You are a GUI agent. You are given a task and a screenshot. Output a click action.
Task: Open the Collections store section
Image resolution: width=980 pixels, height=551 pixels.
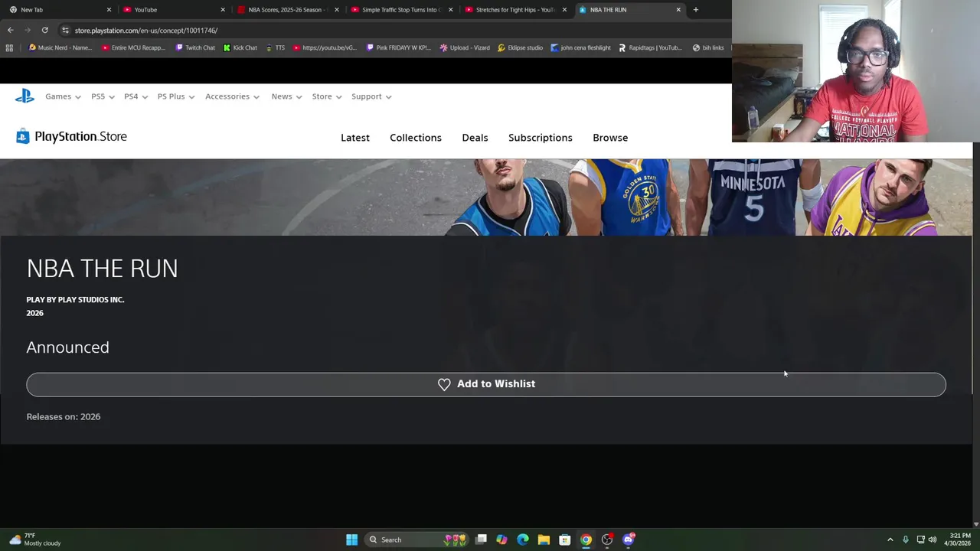coord(416,138)
